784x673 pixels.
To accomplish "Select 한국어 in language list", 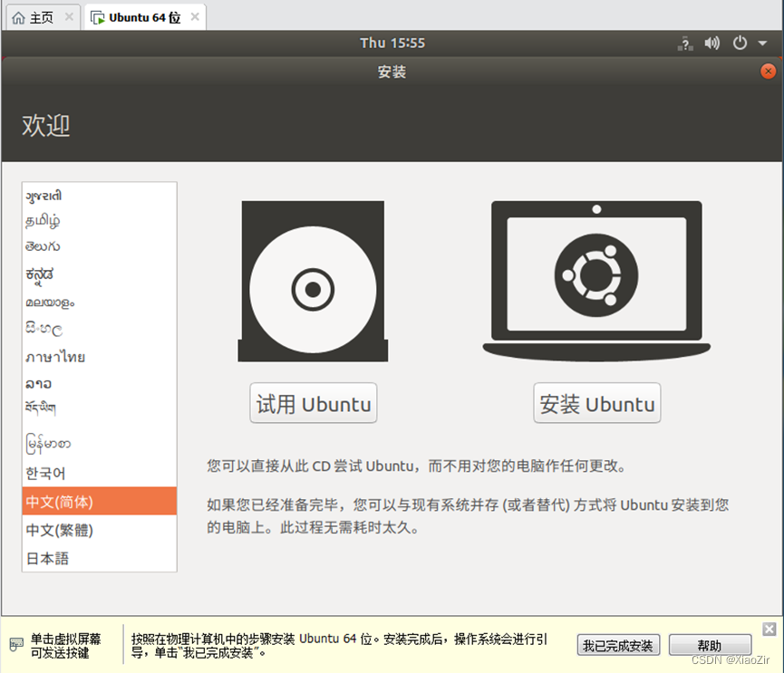I will tap(100, 473).
